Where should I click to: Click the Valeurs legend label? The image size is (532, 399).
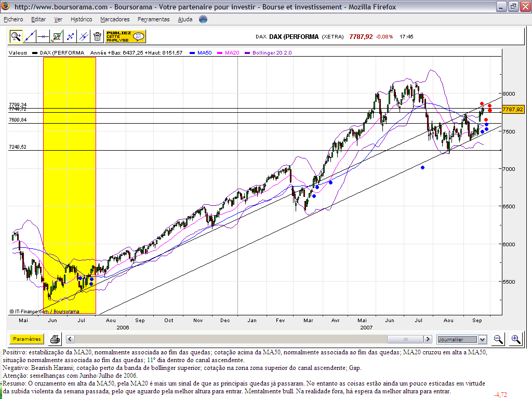[18, 53]
